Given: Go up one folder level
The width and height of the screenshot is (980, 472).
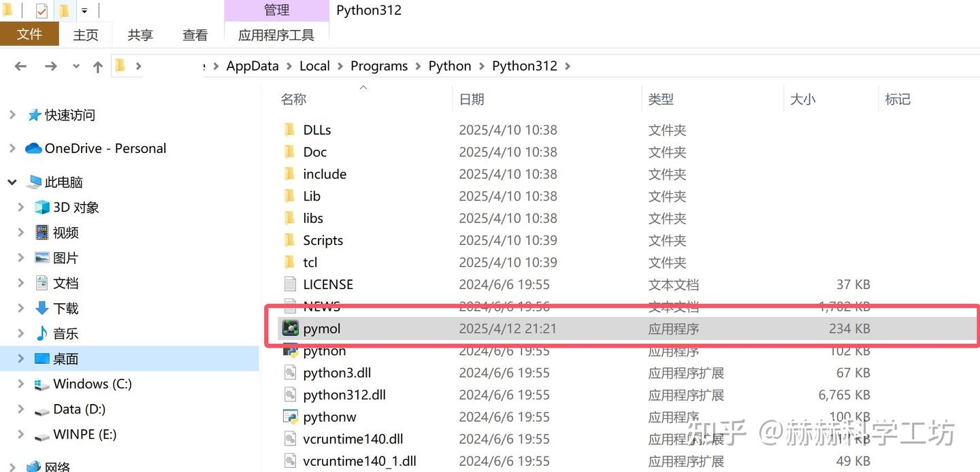Looking at the screenshot, I should tap(97, 65).
